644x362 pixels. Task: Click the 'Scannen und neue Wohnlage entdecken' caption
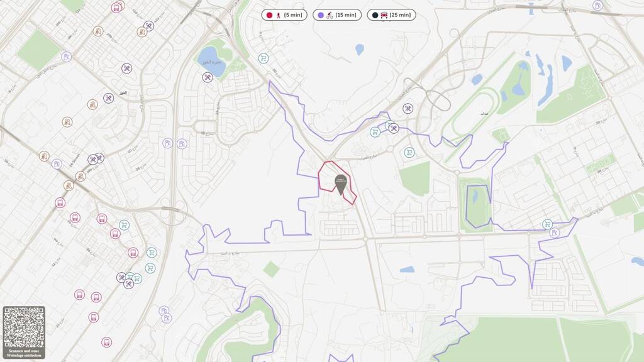tap(24, 353)
